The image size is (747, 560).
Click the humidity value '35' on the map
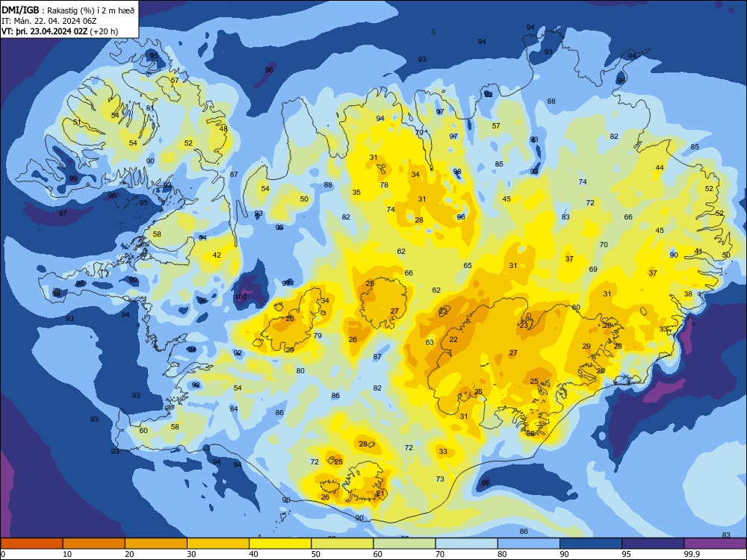pos(356,193)
